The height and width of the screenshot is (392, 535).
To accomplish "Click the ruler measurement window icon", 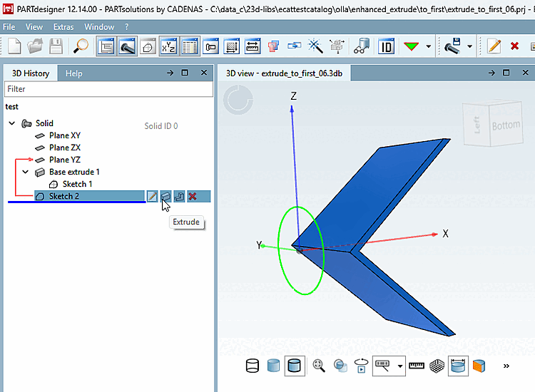I will click(x=253, y=46).
